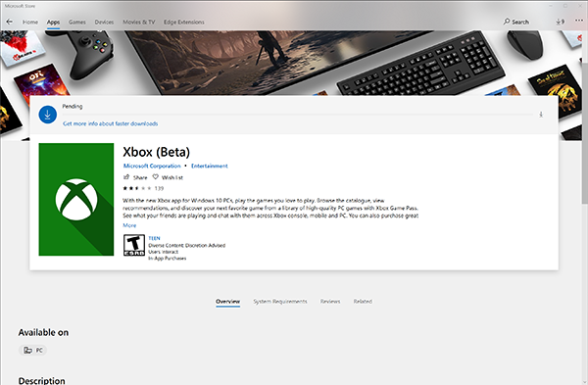Screen dimensions: 588x385
Task: Click the In-App Purchases text
Action: [168, 259]
